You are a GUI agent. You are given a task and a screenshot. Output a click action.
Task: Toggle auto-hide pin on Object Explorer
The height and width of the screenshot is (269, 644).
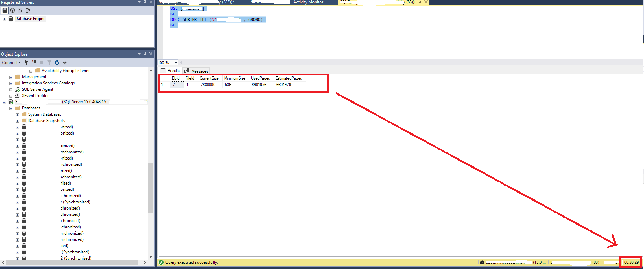[x=145, y=54]
